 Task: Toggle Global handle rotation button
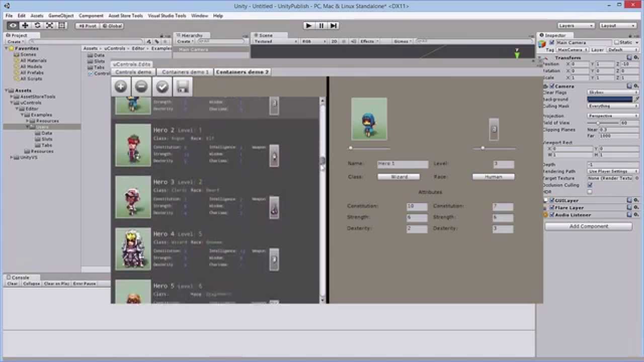point(112,26)
